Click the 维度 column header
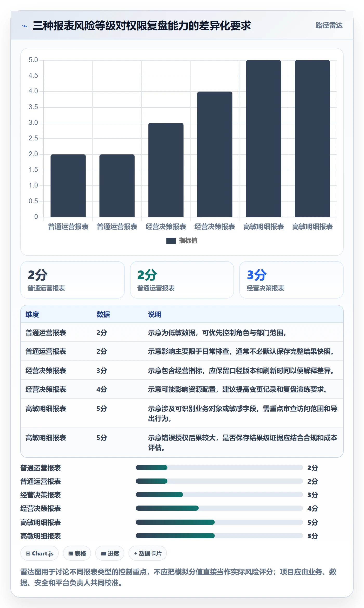 [x=32, y=315]
